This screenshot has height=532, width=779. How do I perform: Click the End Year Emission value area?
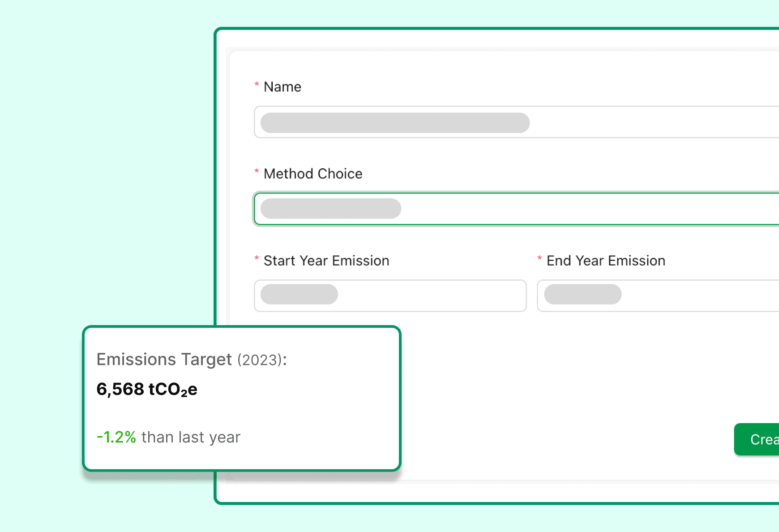click(582, 295)
